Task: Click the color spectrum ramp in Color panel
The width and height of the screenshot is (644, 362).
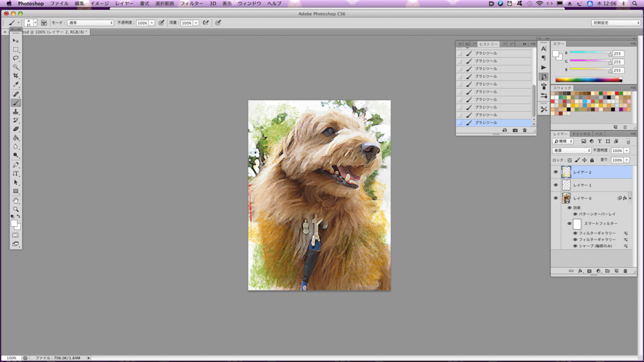Action: [589, 80]
